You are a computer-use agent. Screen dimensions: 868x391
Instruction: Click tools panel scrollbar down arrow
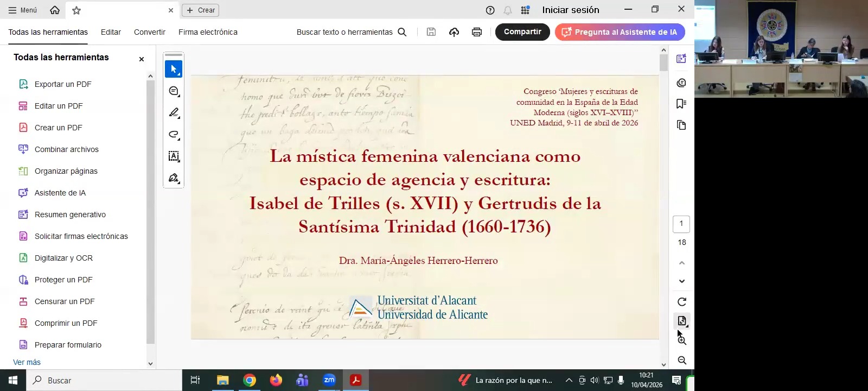tap(150, 364)
